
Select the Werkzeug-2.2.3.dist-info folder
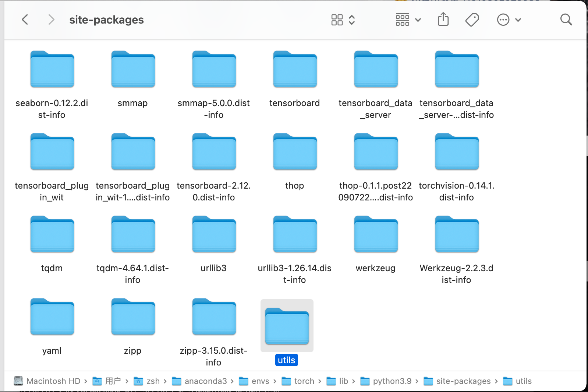[x=457, y=234]
